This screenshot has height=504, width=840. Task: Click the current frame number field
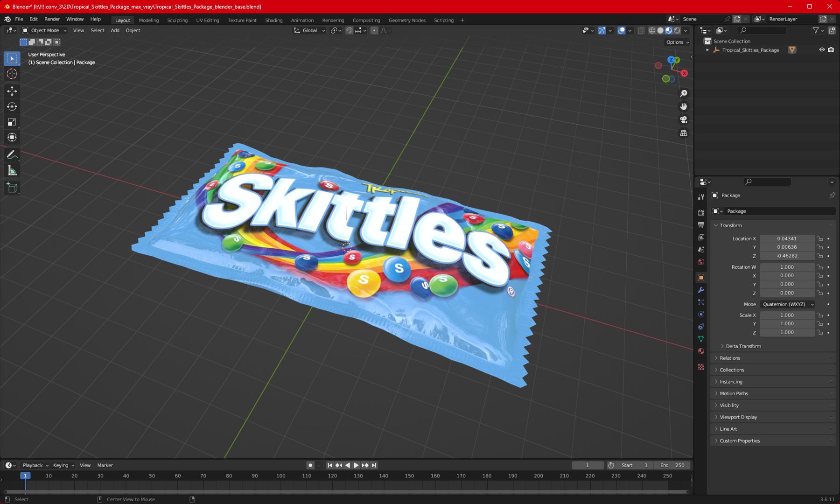click(x=588, y=465)
